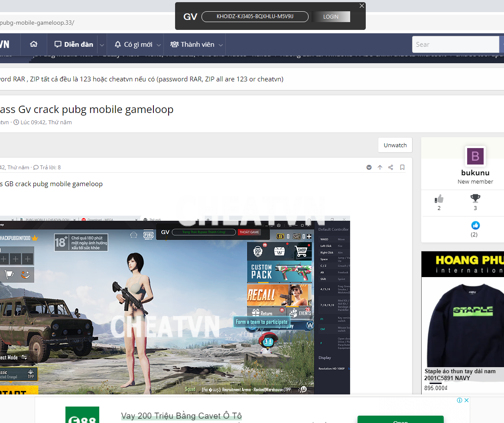Go to the forum home icon
Screen dimensions: 504x423
pos(33,45)
